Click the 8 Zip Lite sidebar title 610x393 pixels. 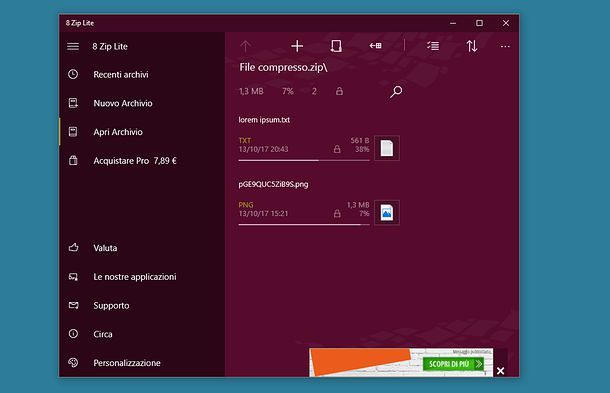pyautogui.click(x=110, y=46)
